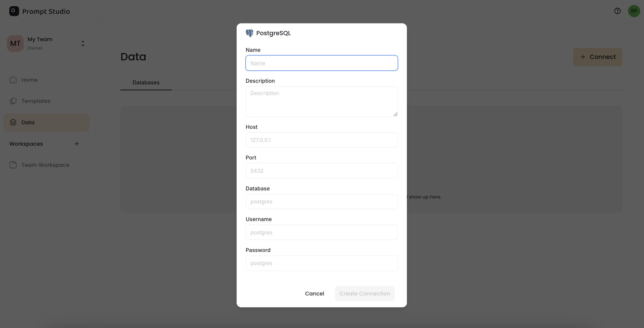Cancel the PostgreSQL connection dialog
This screenshot has height=328, width=644.
[x=314, y=294]
